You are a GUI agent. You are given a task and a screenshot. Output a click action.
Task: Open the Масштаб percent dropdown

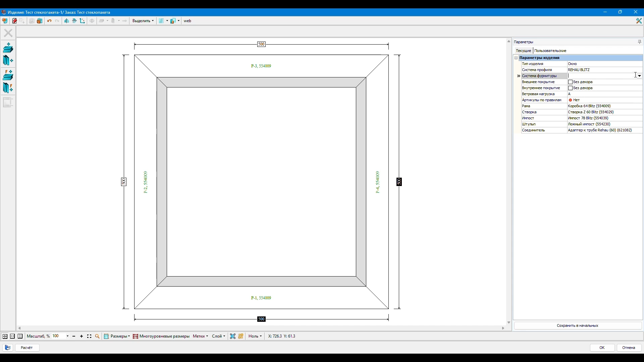pyautogui.click(x=67, y=336)
